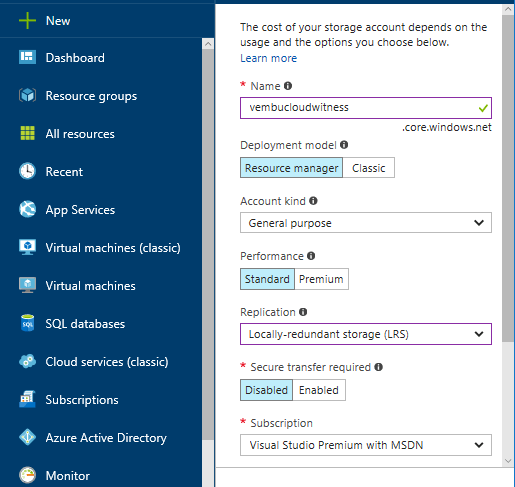Screen dimensions: 515x487
Task: Click the green plus New icon
Action: [x=27, y=21]
